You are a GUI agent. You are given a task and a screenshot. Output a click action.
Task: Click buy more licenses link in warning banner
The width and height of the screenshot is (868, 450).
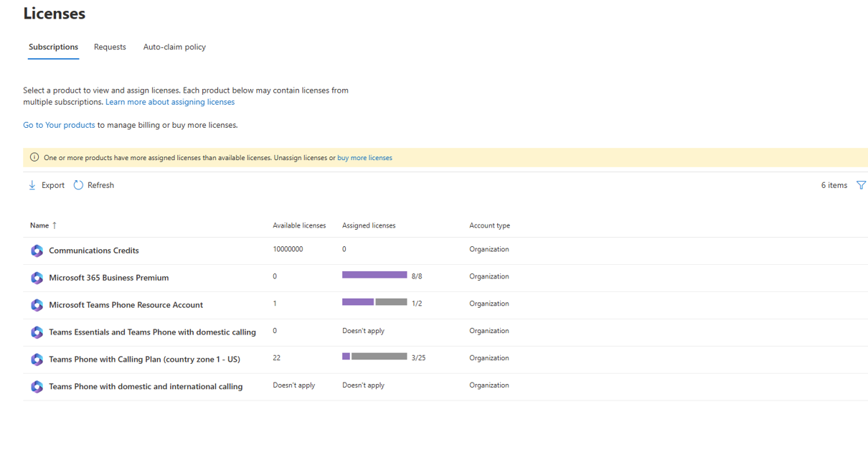[364, 158]
